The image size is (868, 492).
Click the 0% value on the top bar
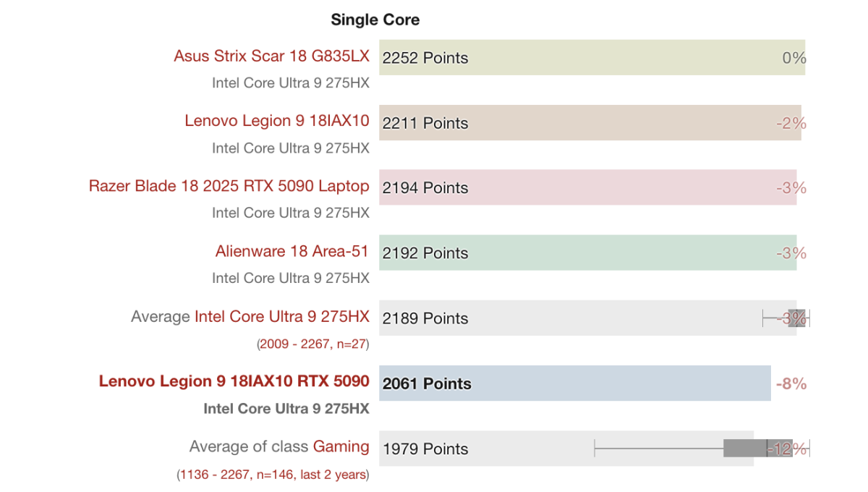[x=794, y=58]
